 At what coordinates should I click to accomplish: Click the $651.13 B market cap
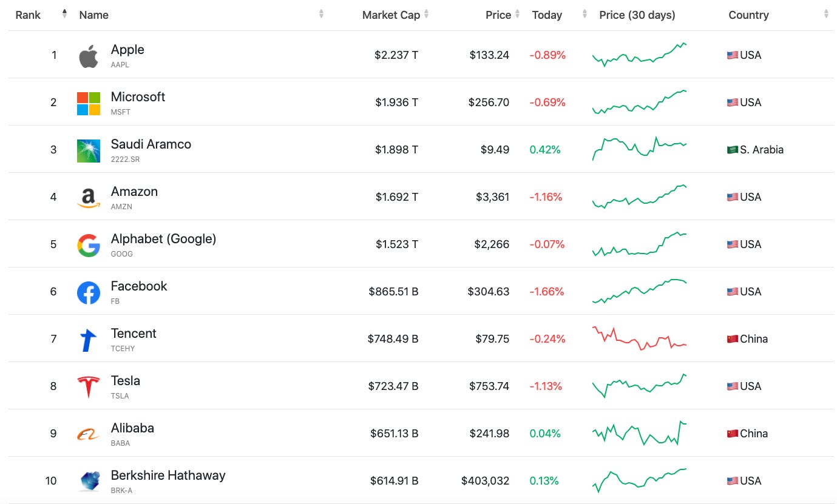(x=395, y=434)
